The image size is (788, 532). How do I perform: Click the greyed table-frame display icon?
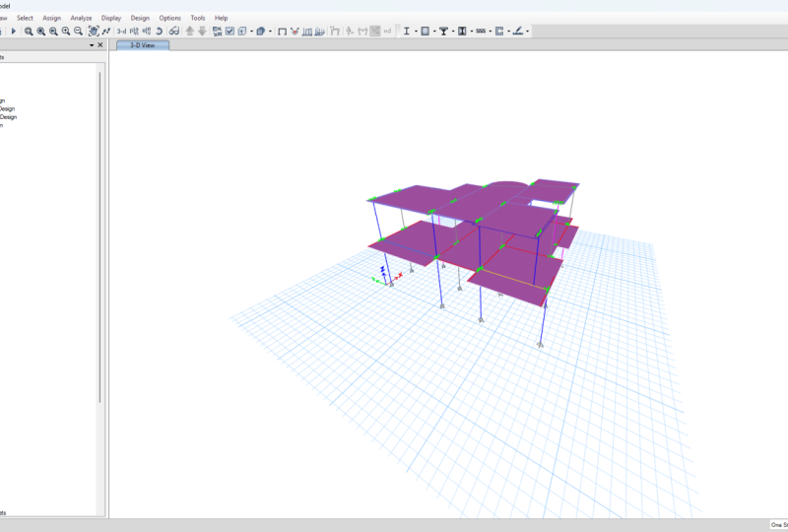[335, 32]
